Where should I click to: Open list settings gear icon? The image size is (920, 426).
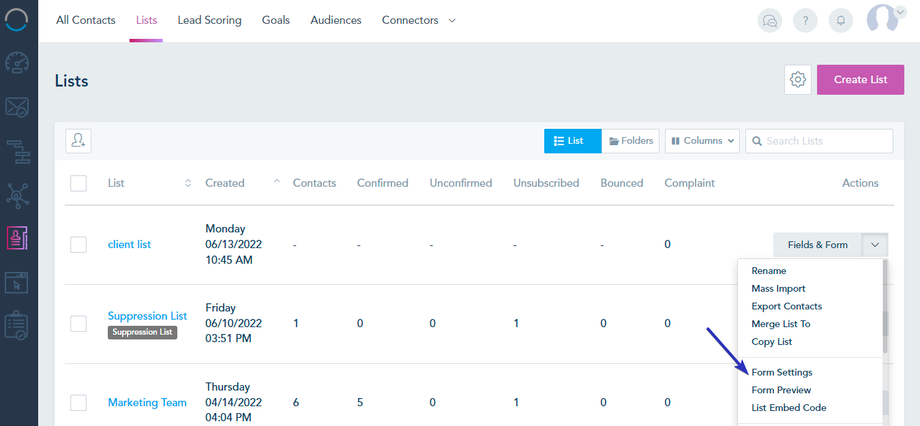798,80
